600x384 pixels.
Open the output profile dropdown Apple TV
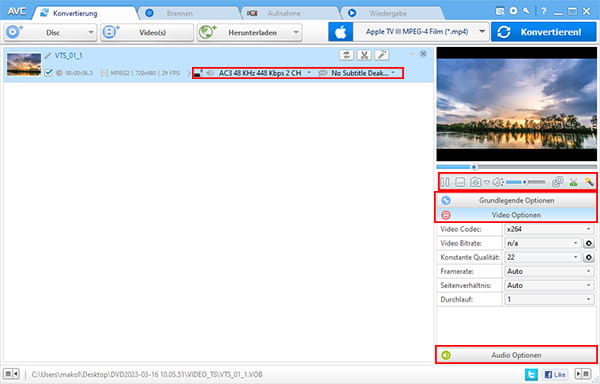coord(421,32)
